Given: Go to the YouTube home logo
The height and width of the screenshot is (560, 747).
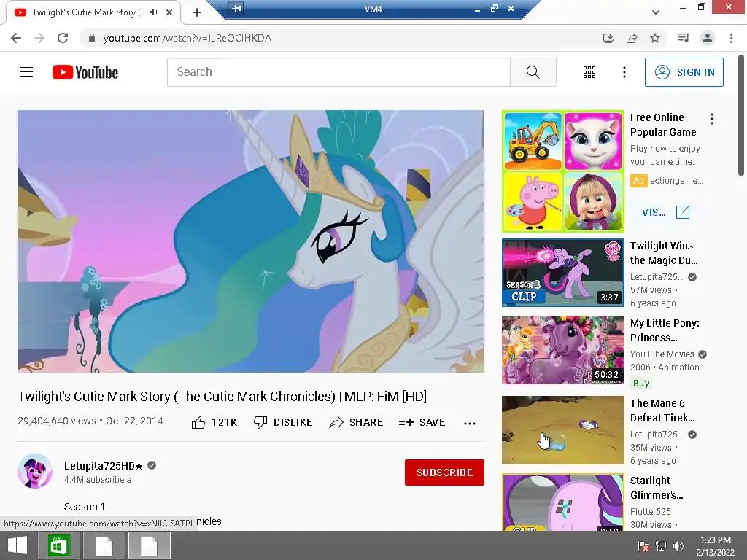Looking at the screenshot, I should coord(85,72).
